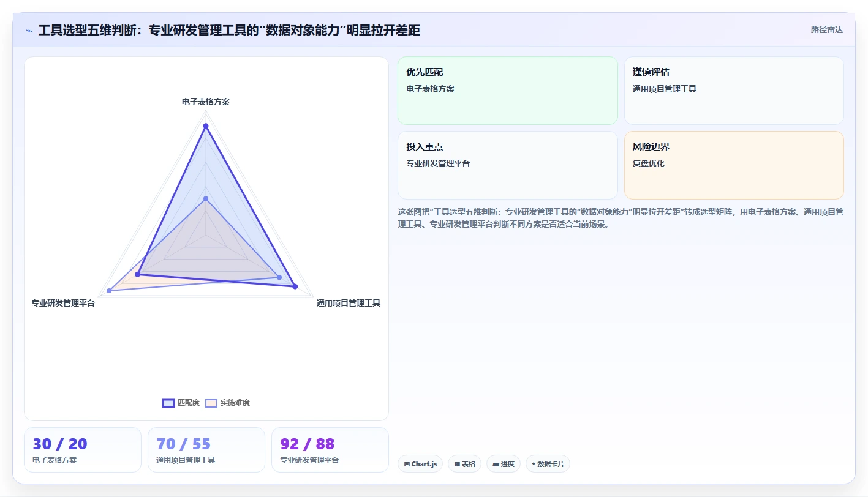The image size is (868, 497).
Task: Select the 谨慎评估 card
Action: [734, 91]
